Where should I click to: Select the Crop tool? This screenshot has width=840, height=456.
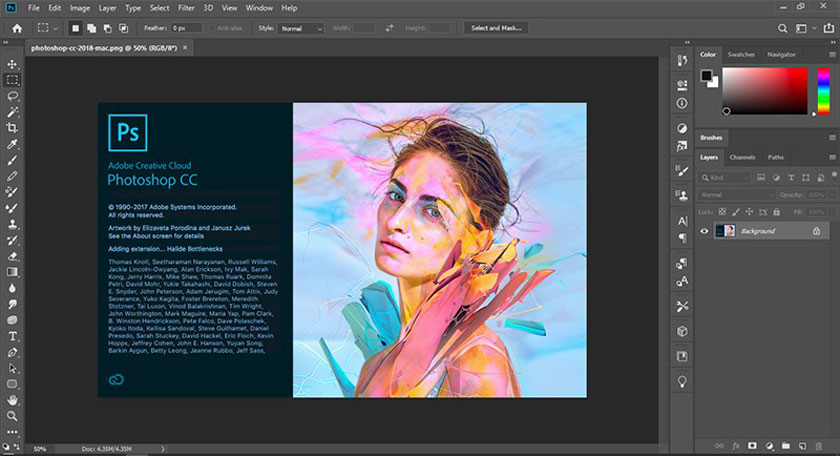(x=12, y=129)
